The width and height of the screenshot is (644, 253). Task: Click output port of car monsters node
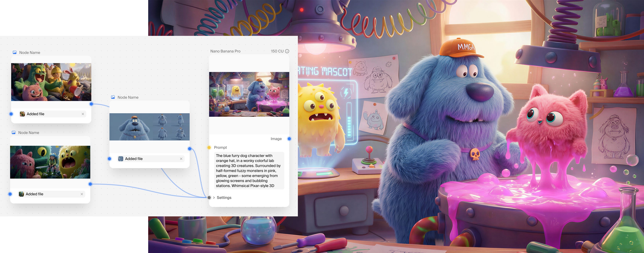coord(91,104)
